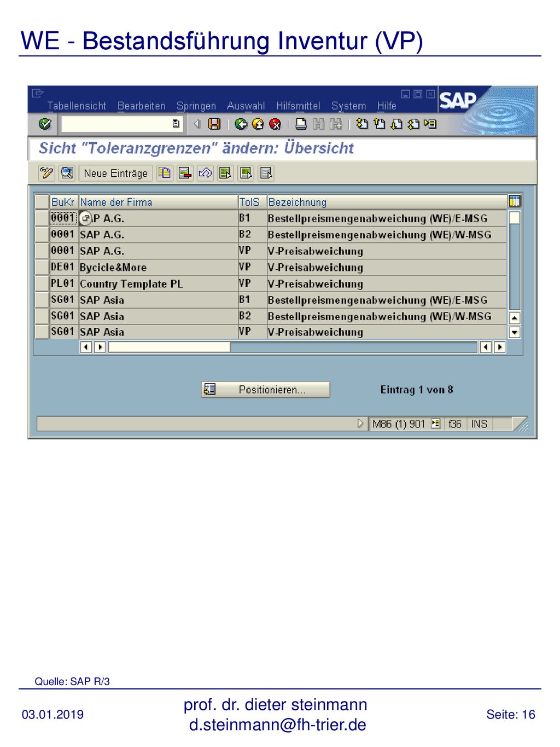Screen dimensions: 560x747
Task: Select the PL01 Country Template PL row
Action: click(42, 283)
